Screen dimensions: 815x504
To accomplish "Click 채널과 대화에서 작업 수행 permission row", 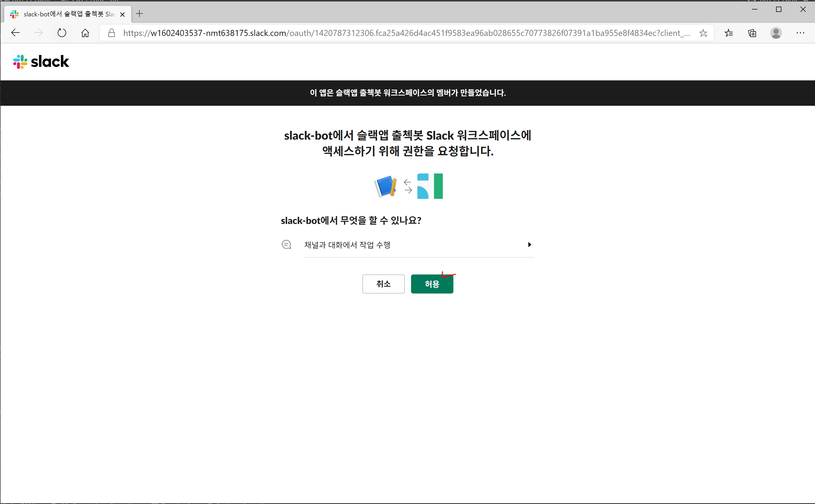I will tap(347, 245).
